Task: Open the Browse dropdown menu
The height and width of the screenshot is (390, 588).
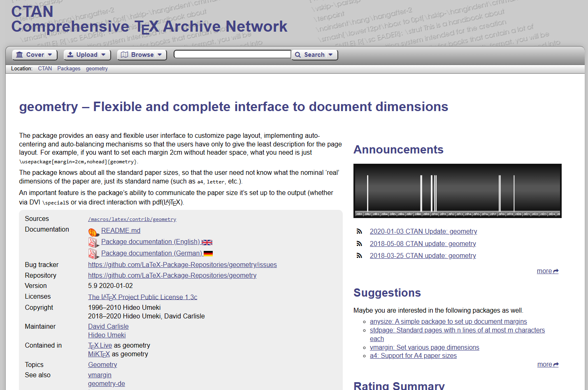Action: [142, 55]
